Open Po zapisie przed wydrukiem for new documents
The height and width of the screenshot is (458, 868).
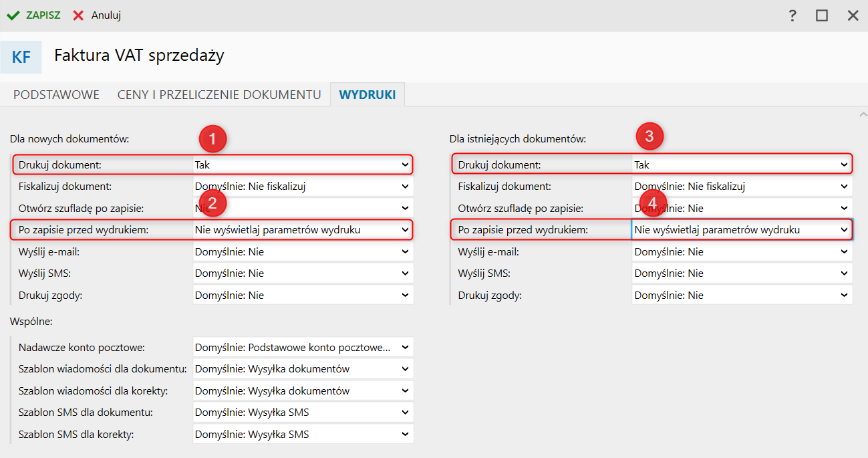click(303, 230)
